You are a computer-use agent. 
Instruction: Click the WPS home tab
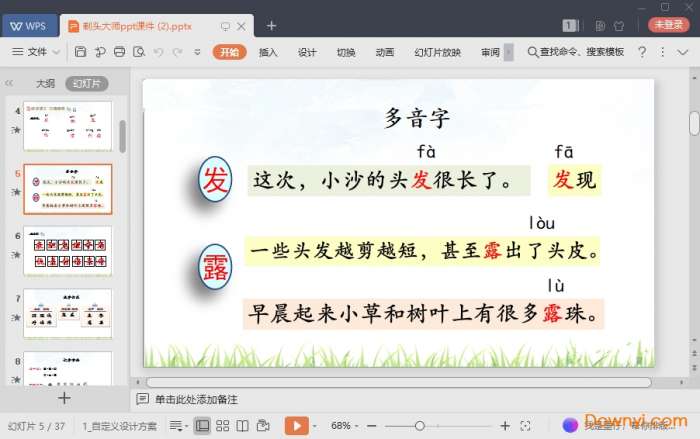tap(29, 26)
